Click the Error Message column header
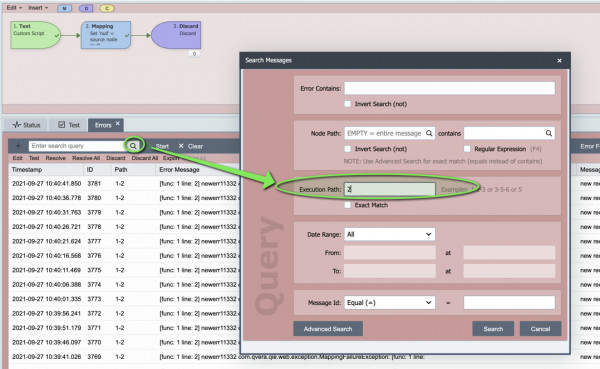This screenshot has width=600, height=369. point(179,170)
